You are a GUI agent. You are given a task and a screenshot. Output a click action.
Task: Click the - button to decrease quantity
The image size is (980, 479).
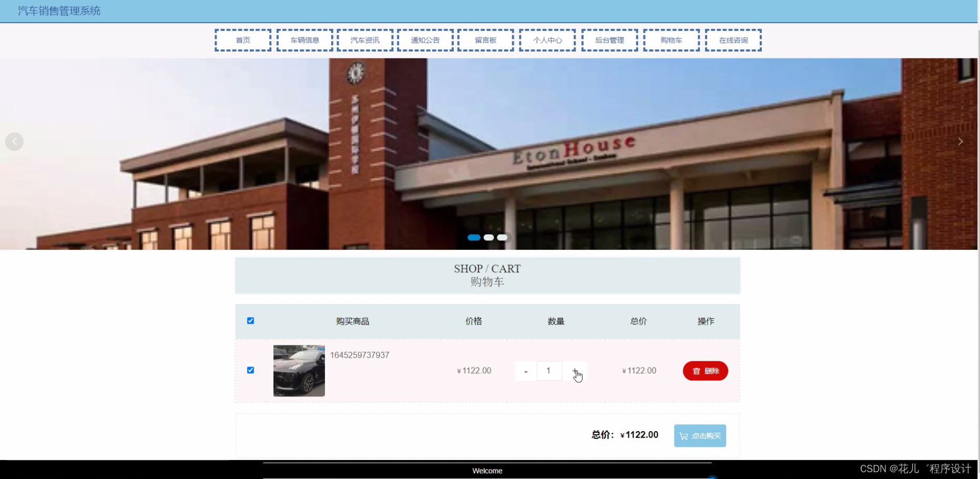coord(525,371)
